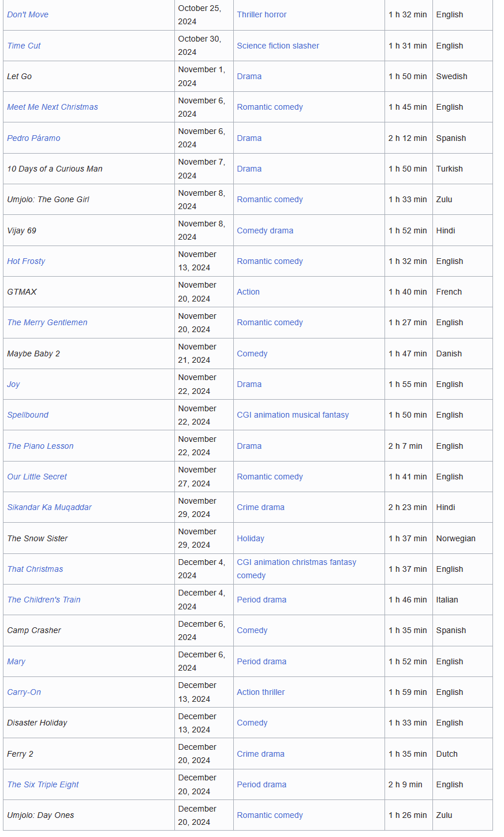The image size is (504, 837).
Task: Open the CGI animation musical fantasy link
Action: click(293, 415)
